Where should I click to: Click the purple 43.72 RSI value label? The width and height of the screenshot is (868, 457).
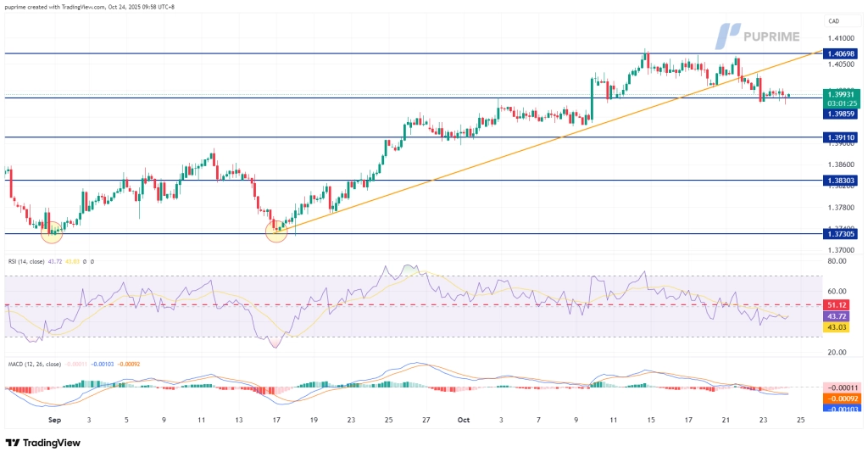click(839, 315)
